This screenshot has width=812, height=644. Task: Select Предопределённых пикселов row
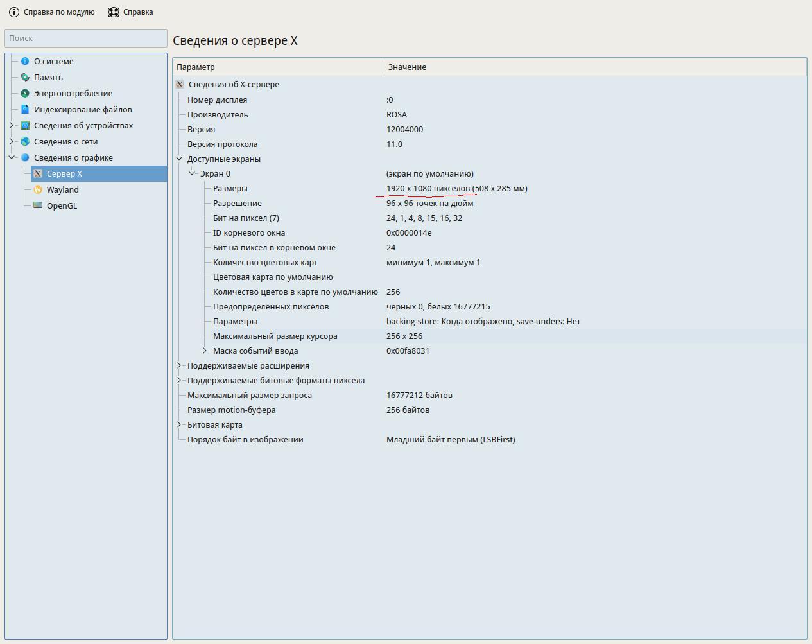point(490,306)
